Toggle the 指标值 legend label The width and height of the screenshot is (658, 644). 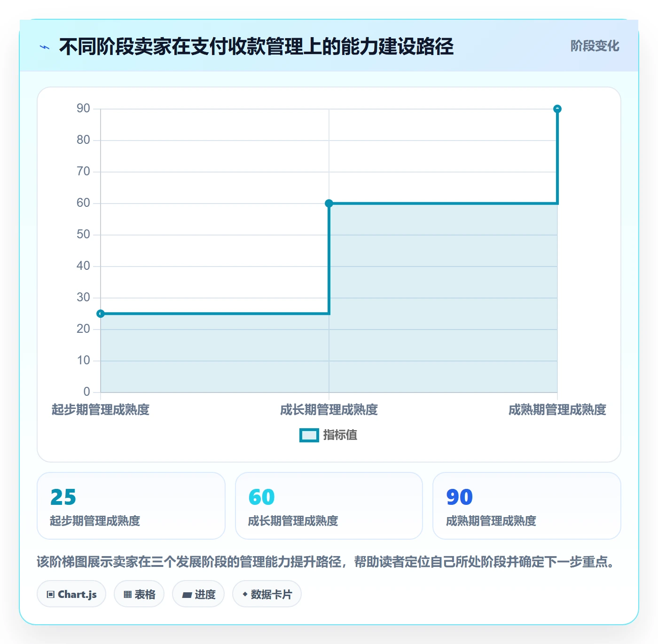(340, 435)
